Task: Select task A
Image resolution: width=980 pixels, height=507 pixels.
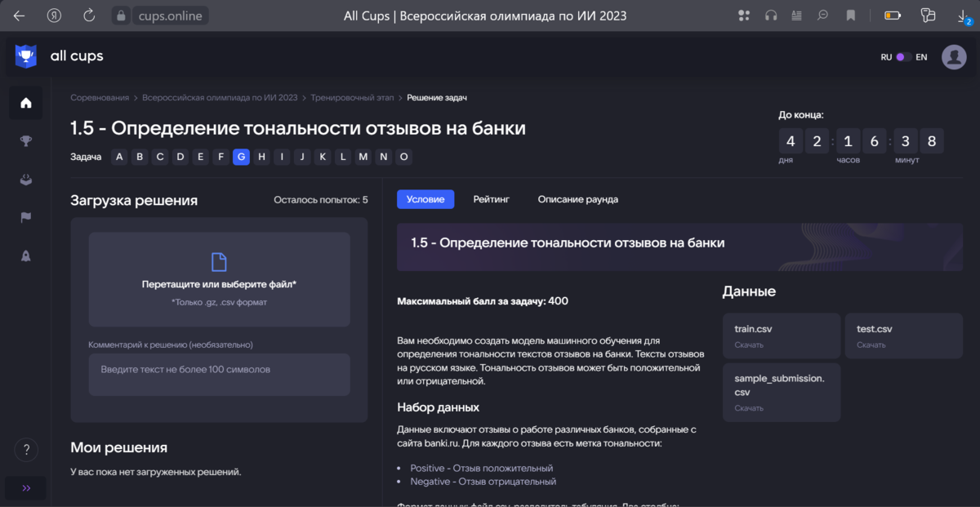Action: [119, 157]
